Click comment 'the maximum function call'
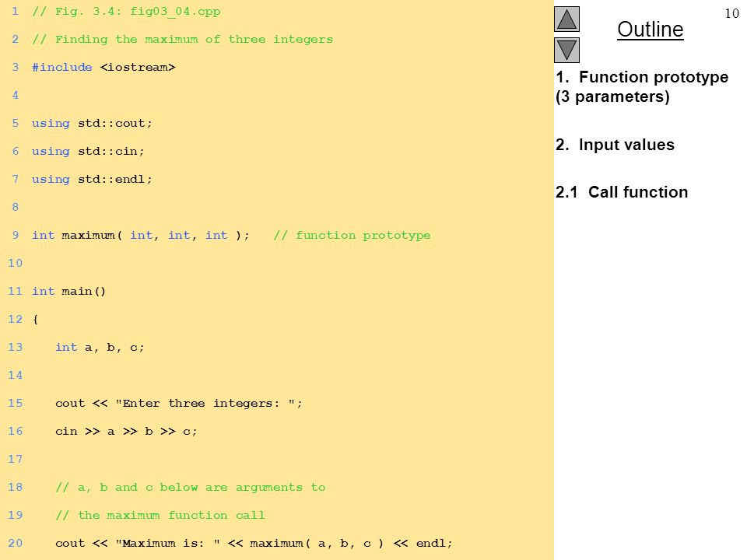The width and height of the screenshot is (747, 560). 160,515
